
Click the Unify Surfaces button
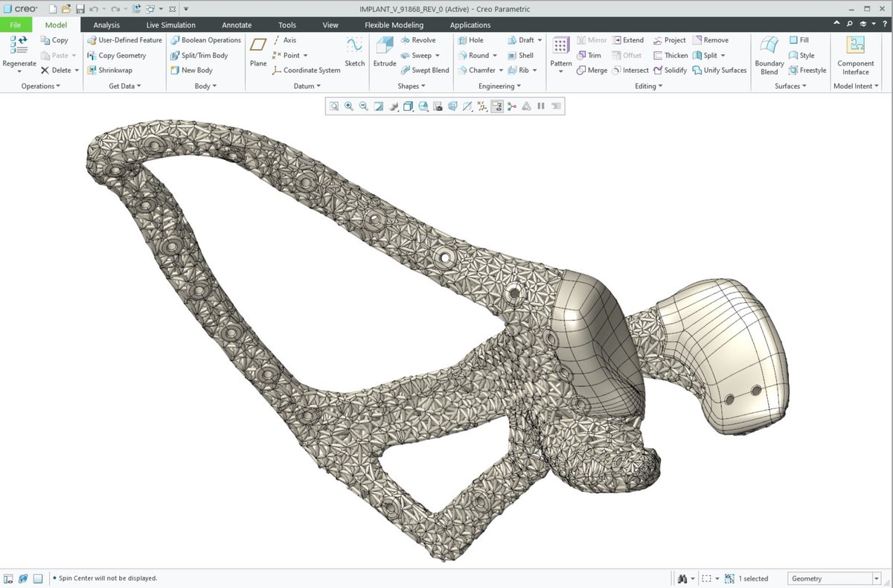(719, 70)
